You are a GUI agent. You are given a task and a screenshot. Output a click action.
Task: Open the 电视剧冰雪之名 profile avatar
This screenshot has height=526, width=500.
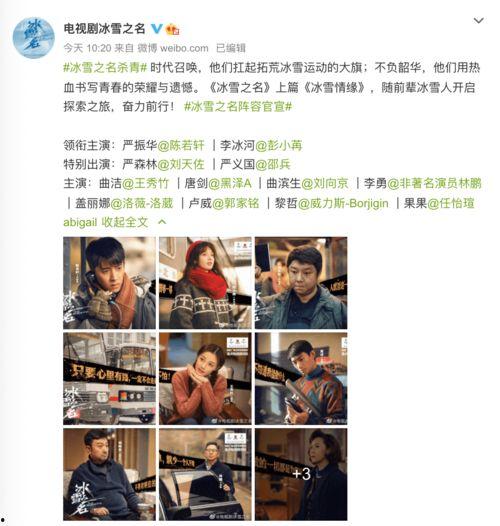[x=33, y=38]
